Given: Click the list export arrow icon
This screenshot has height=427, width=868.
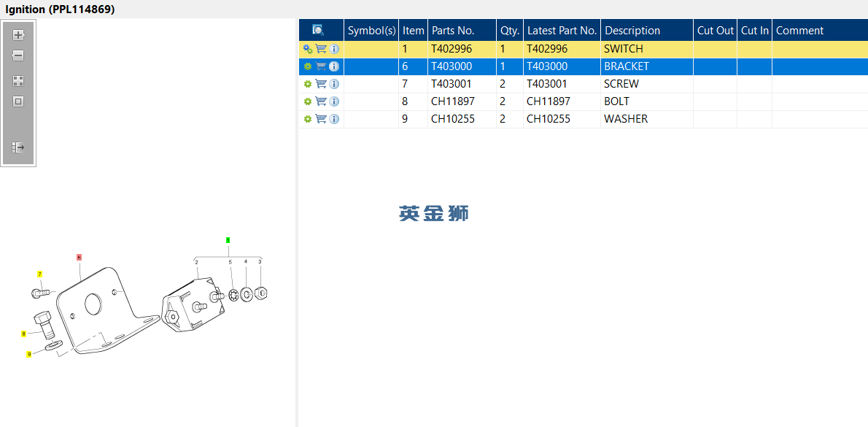Looking at the screenshot, I should tap(18, 147).
